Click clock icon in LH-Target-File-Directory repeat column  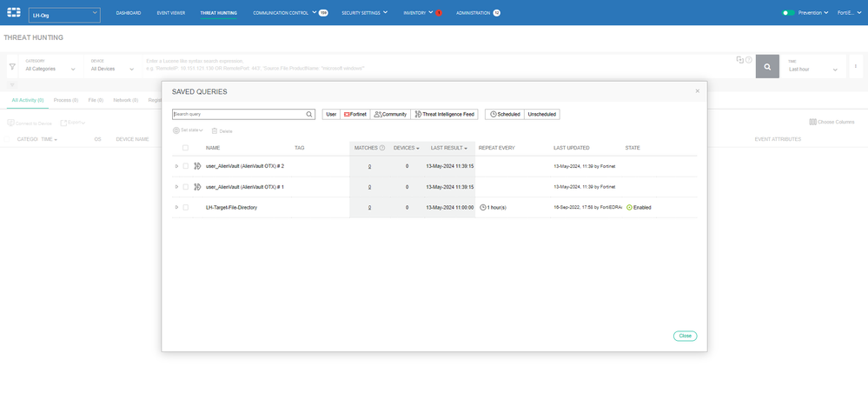point(483,208)
